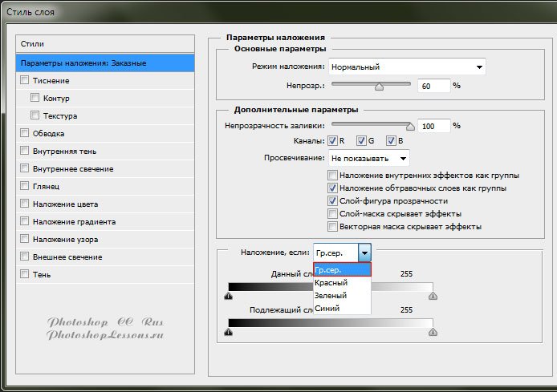557x392 pixels.
Task: Click white point marker of Данный слой
Action: (x=433, y=296)
